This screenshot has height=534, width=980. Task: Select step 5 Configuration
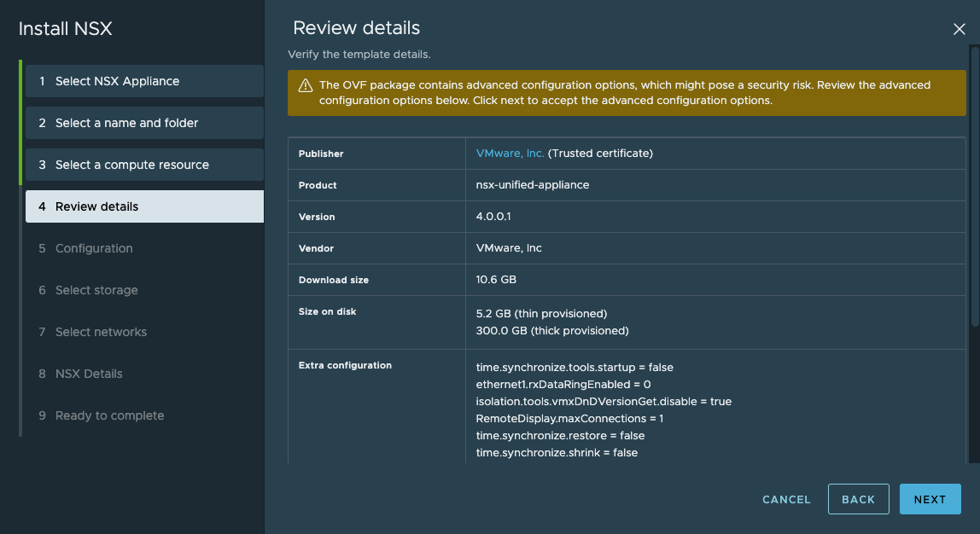pos(144,248)
